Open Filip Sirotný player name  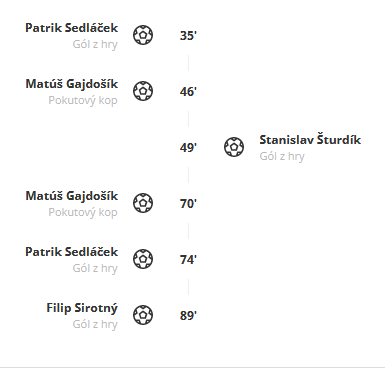click(x=82, y=308)
